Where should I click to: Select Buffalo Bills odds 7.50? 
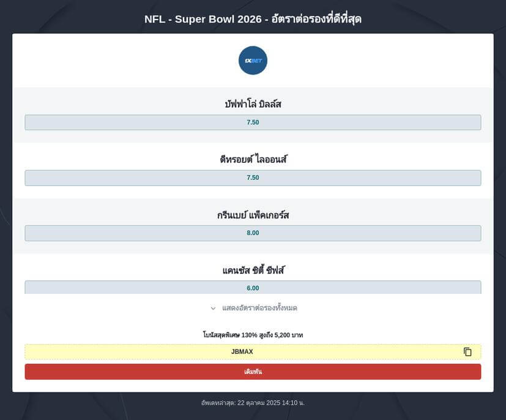253,122
